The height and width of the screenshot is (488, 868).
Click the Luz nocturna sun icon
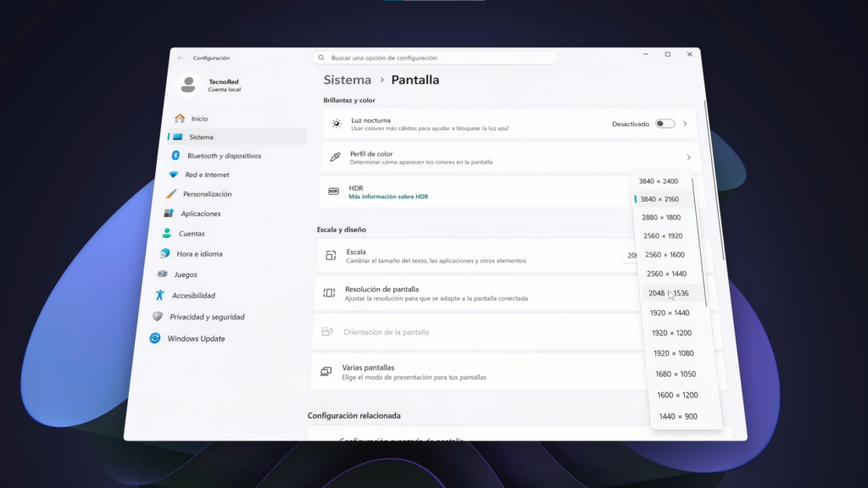[x=337, y=124]
